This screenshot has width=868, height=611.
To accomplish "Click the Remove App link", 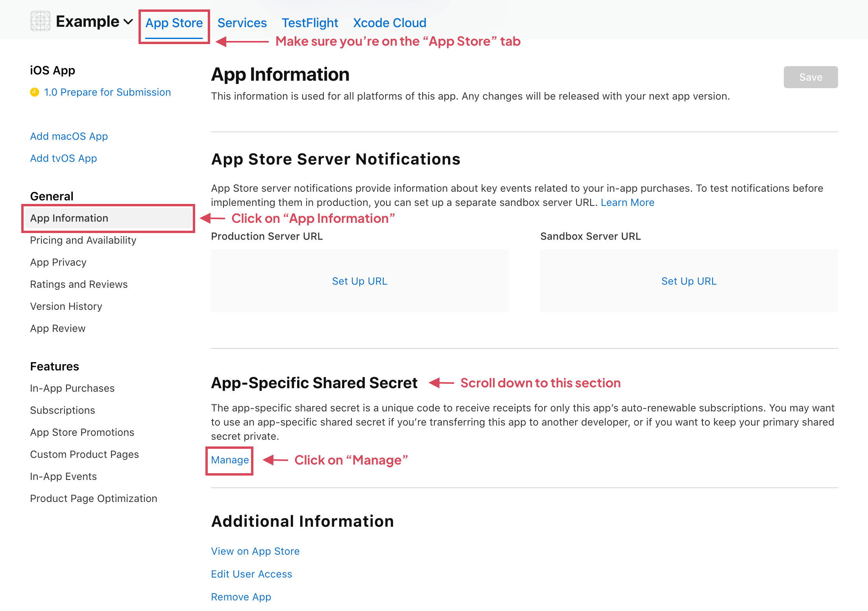I will coord(241,597).
